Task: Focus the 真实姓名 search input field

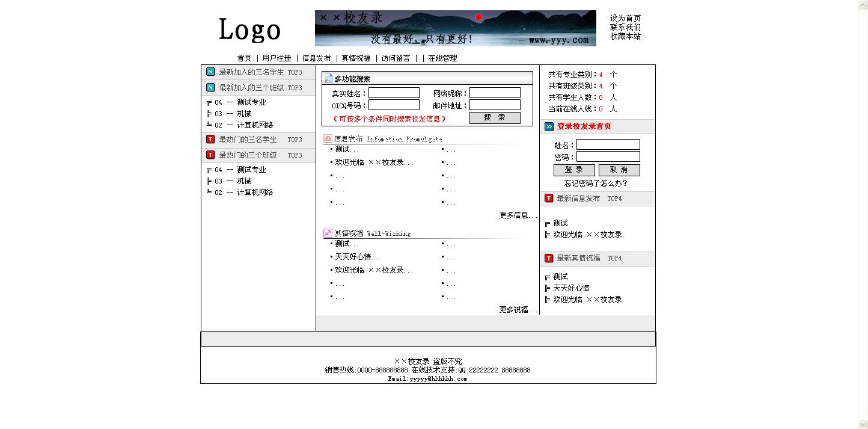Action: pyautogui.click(x=394, y=93)
